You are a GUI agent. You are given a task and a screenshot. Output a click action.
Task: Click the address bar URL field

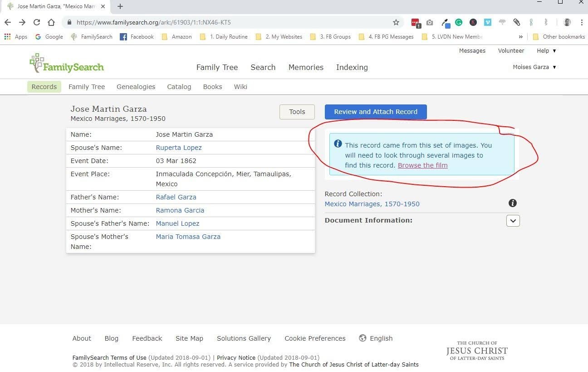tap(231, 22)
